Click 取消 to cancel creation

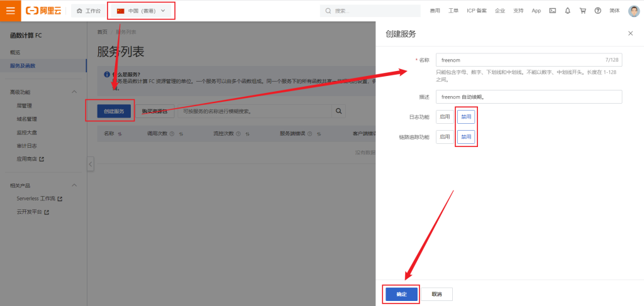pyautogui.click(x=437, y=295)
